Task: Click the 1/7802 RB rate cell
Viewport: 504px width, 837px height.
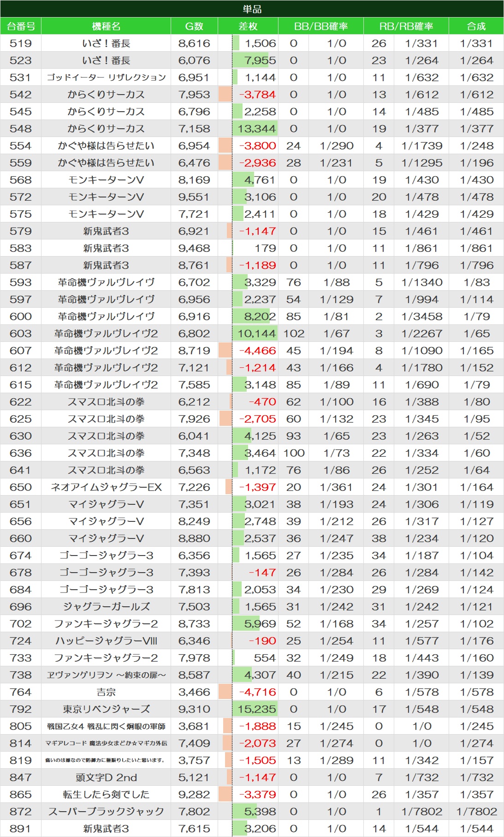Action: coord(422,812)
